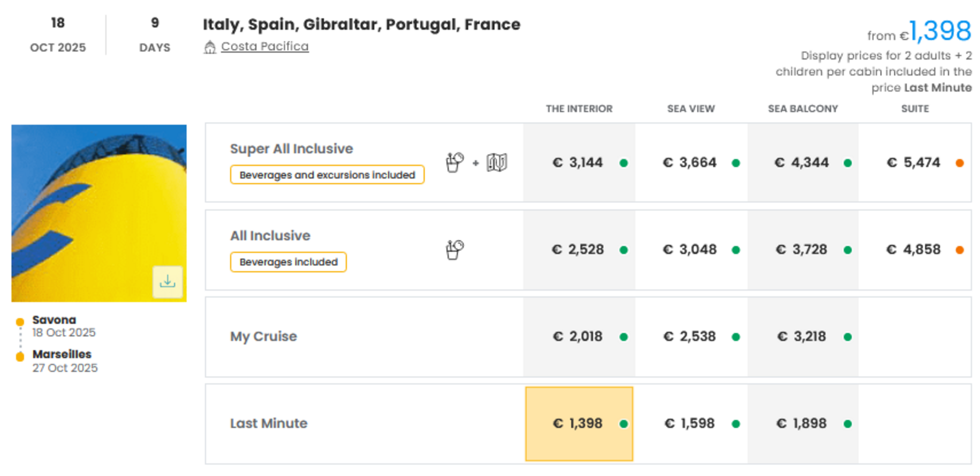
Task: Click the beverages icon in All Inclusive row
Action: pyautogui.click(x=455, y=249)
